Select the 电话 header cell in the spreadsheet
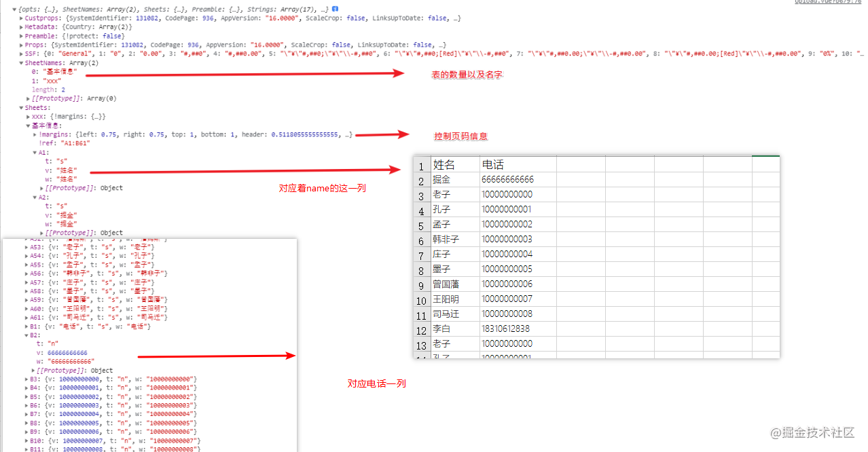 [518, 165]
